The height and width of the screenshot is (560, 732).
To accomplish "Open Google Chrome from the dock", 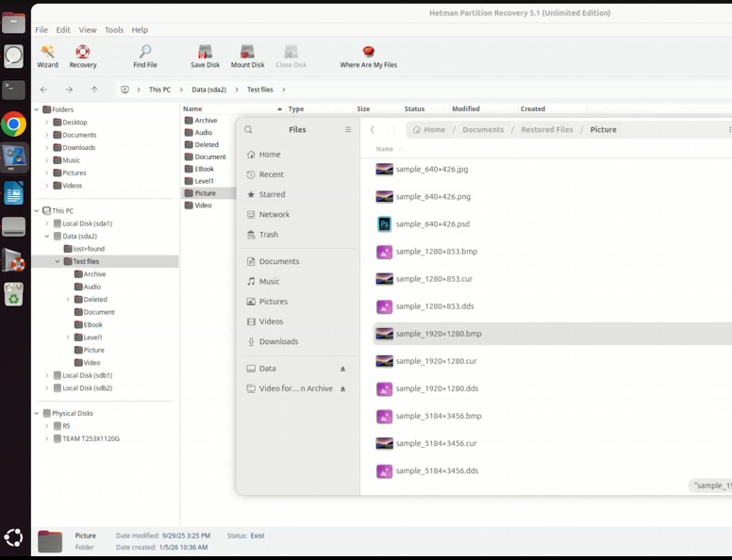I will pyautogui.click(x=13, y=124).
